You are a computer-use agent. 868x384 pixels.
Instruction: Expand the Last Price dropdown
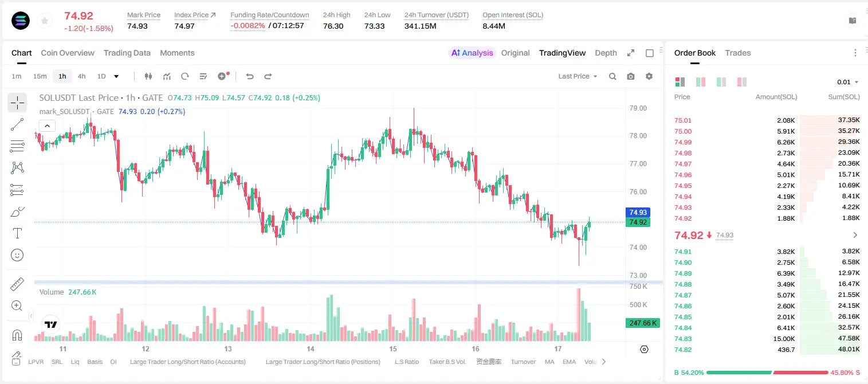click(578, 76)
